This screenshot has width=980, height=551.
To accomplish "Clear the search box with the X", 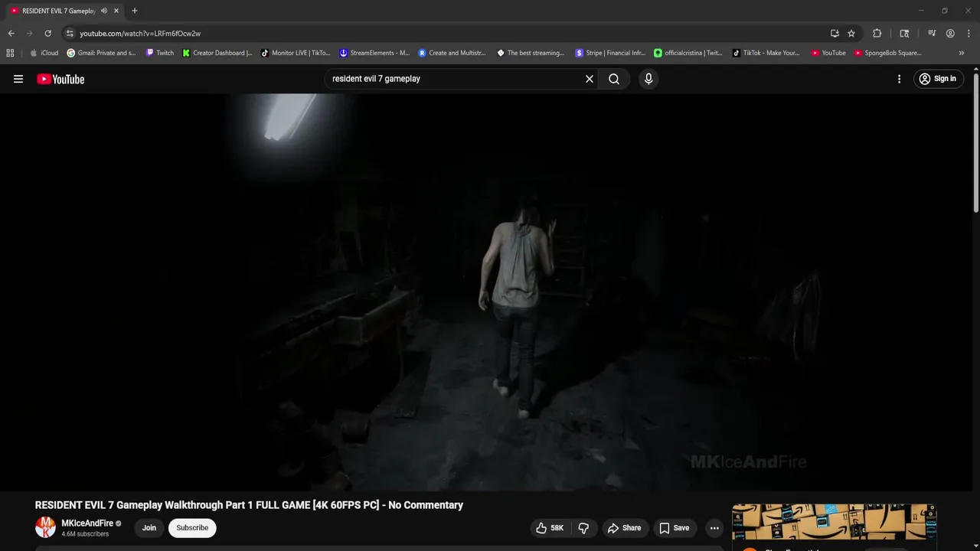I will [590, 79].
